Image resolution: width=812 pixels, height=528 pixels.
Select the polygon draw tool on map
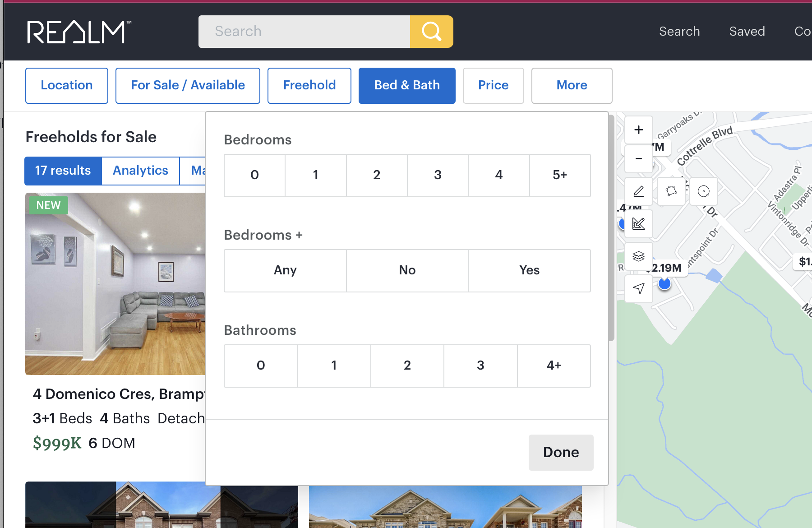click(x=671, y=191)
